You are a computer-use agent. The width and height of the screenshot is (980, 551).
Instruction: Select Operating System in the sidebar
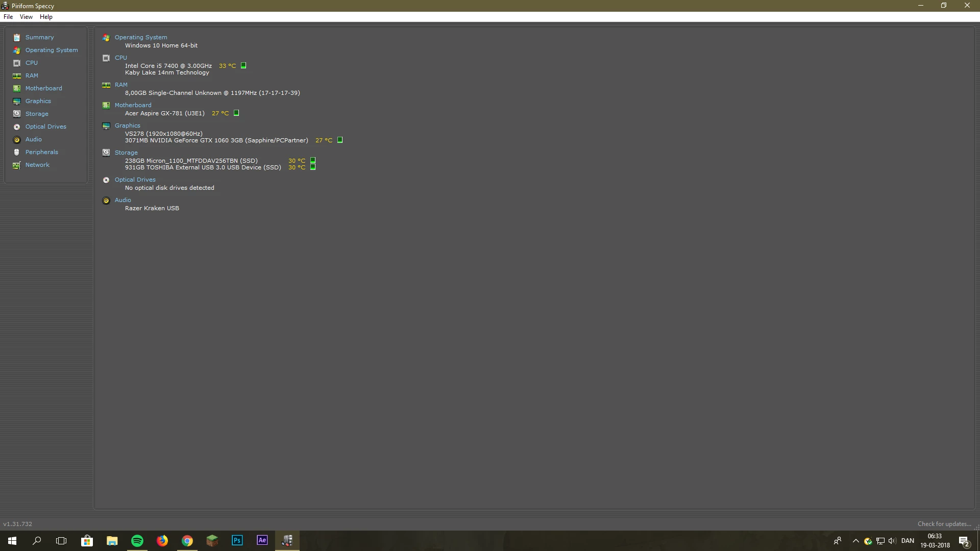pos(52,50)
